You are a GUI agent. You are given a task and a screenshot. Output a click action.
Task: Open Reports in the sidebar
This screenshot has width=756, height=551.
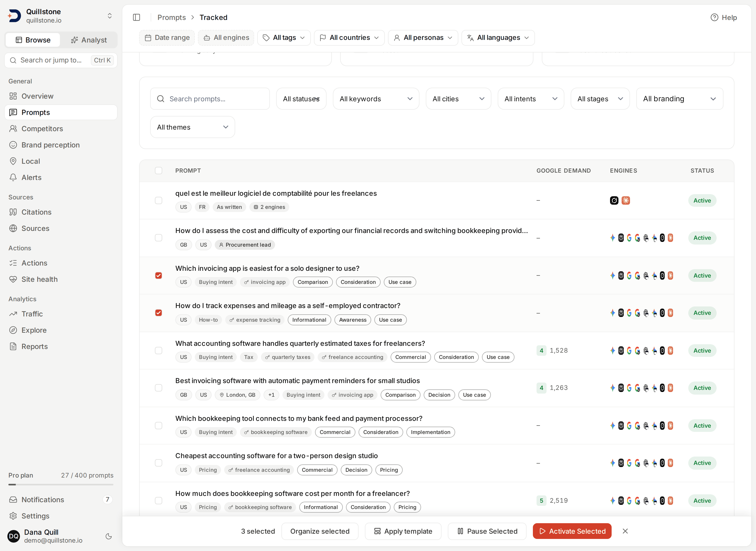(x=61, y=346)
